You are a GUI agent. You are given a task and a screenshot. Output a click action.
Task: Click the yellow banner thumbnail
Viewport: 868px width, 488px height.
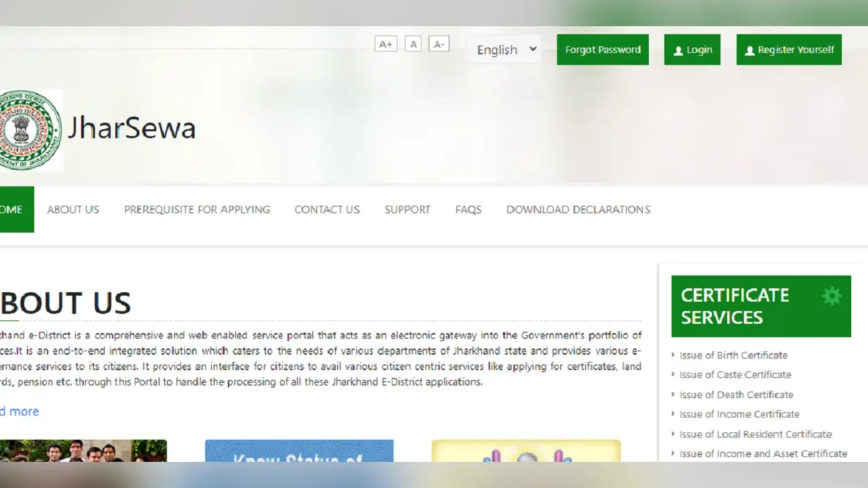(526, 450)
